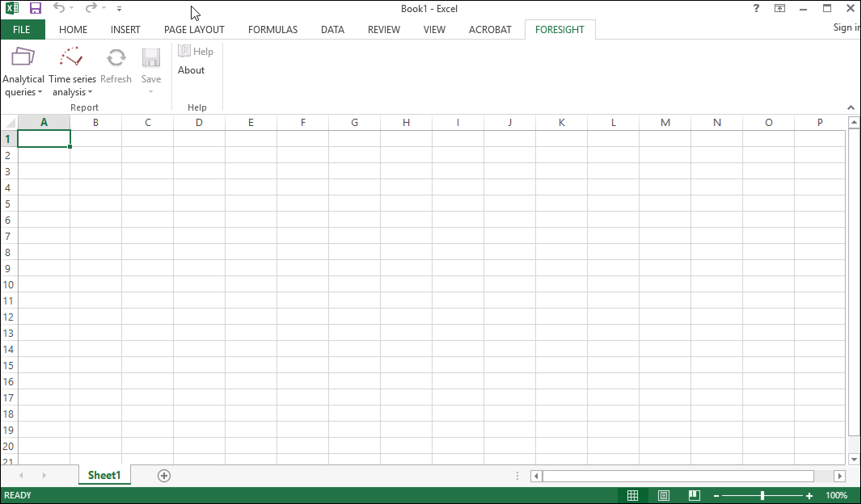The width and height of the screenshot is (861, 504).
Task: Click the Save report icon
Action: (x=151, y=58)
